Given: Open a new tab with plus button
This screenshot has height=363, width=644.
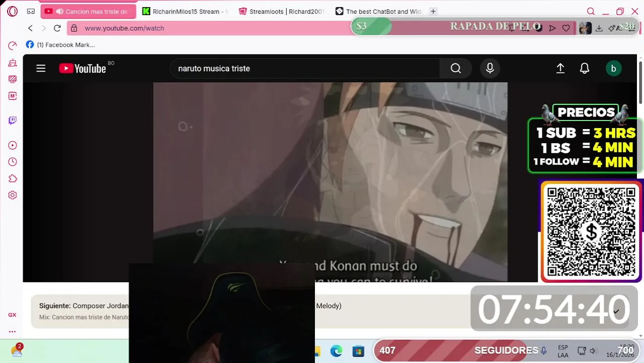Looking at the screenshot, I should 433,11.
